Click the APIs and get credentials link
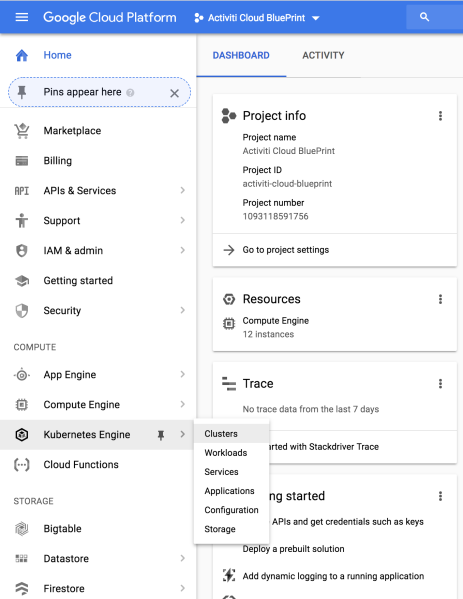Image resolution: width=463 pixels, height=599 pixels. pyautogui.click(x=348, y=522)
